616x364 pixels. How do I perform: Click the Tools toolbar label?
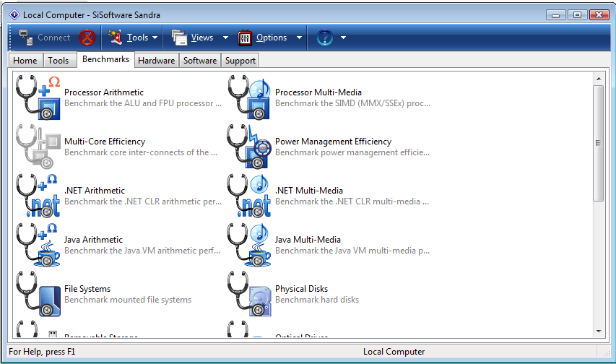pos(137,38)
